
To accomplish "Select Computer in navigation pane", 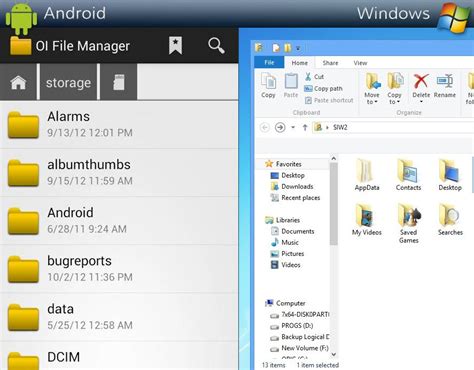I will (285, 303).
